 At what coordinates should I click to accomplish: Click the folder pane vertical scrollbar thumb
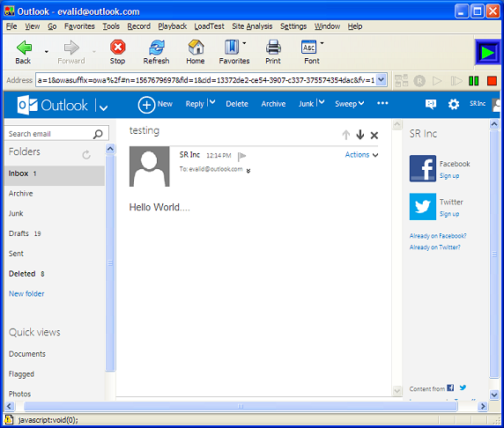110,262
